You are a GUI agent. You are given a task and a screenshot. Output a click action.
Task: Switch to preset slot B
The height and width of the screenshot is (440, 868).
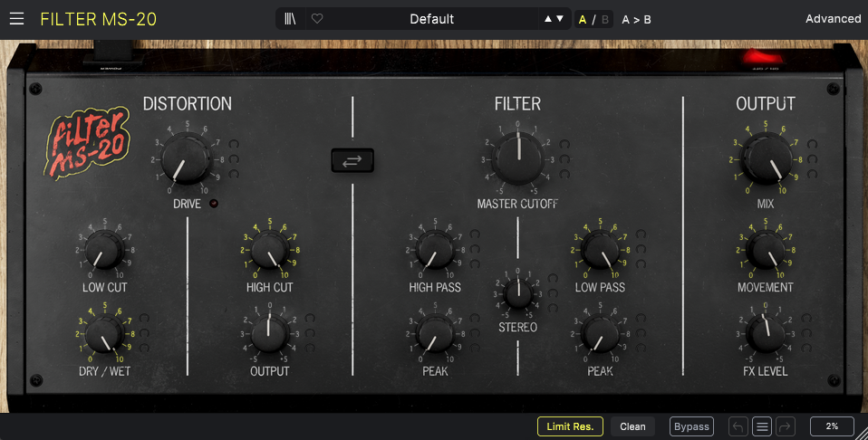605,20
